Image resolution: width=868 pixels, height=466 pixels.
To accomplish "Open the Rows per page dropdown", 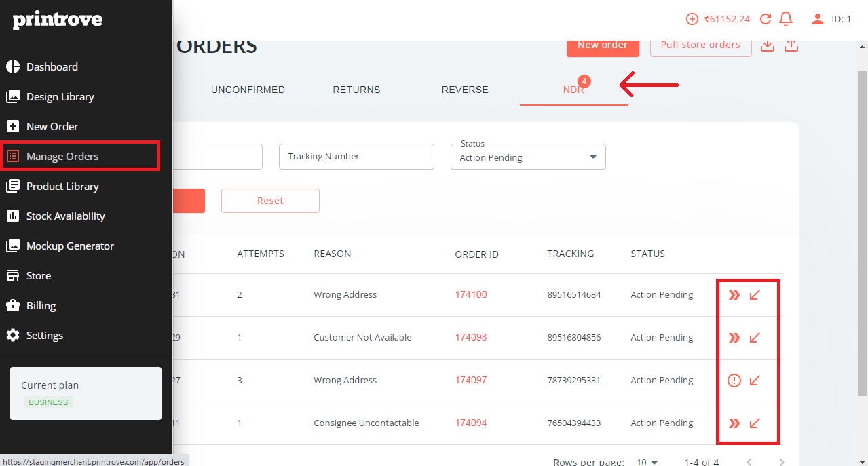I will tap(647, 462).
